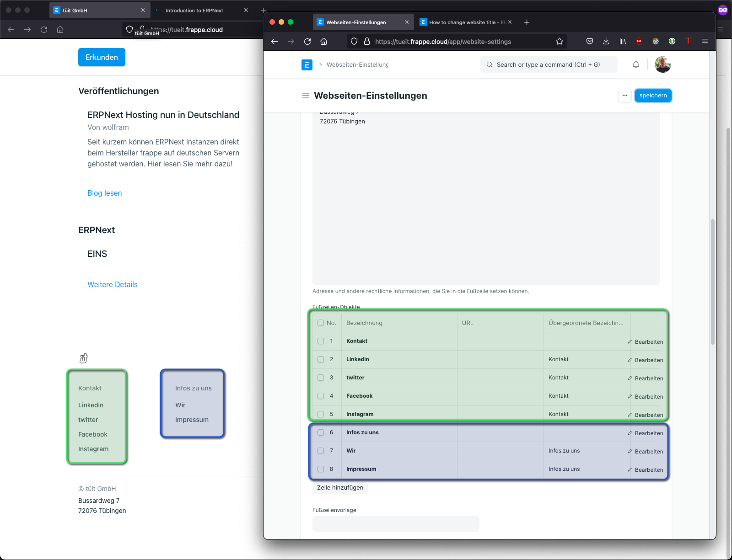Image resolution: width=732 pixels, height=560 pixels.
Task: Click the Übergeordnete Bezeichnung cell for Wir
Action: click(x=587, y=451)
